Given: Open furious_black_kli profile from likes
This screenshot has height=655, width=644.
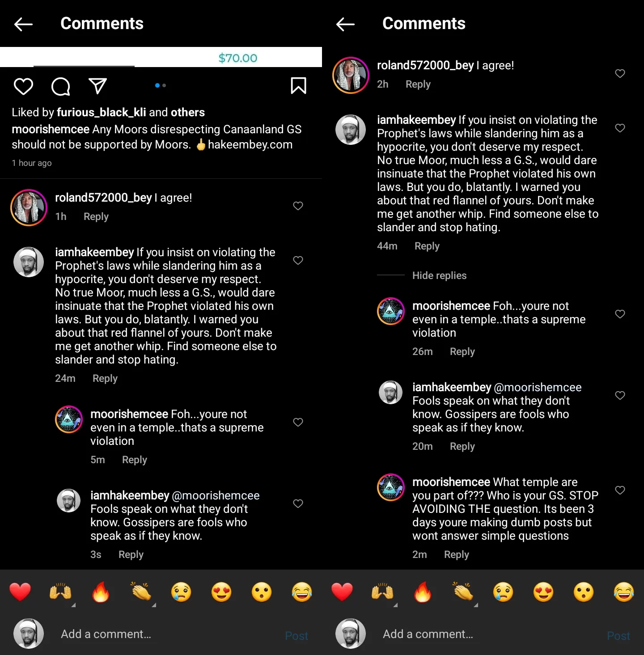Looking at the screenshot, I should 102,112.
